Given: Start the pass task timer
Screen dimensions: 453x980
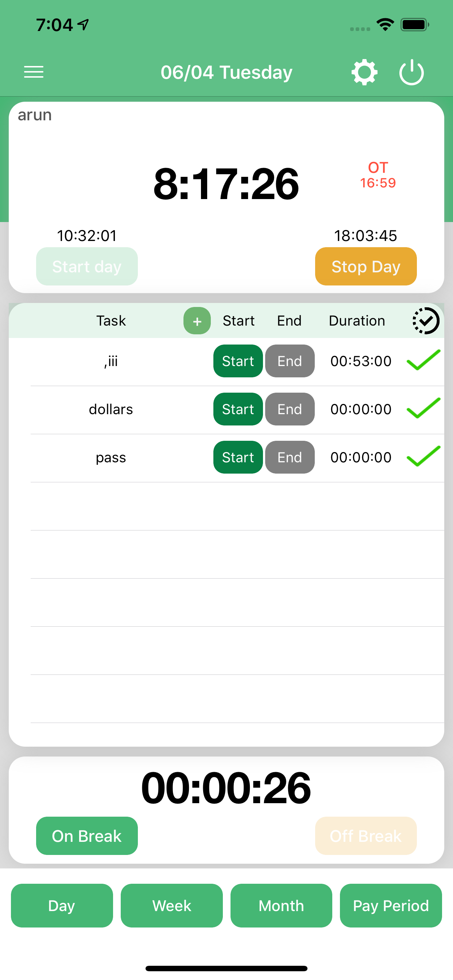Looking at the screenshot, I should click(238, 457).
